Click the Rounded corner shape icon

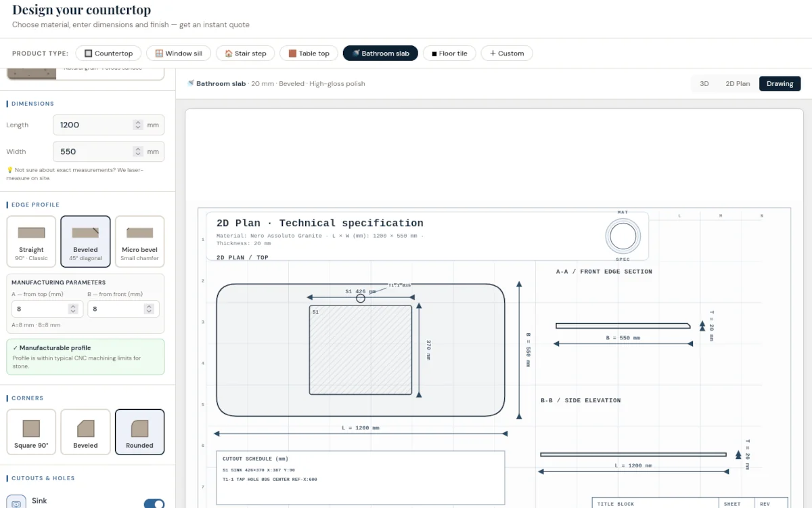click(x=139, y=428)
